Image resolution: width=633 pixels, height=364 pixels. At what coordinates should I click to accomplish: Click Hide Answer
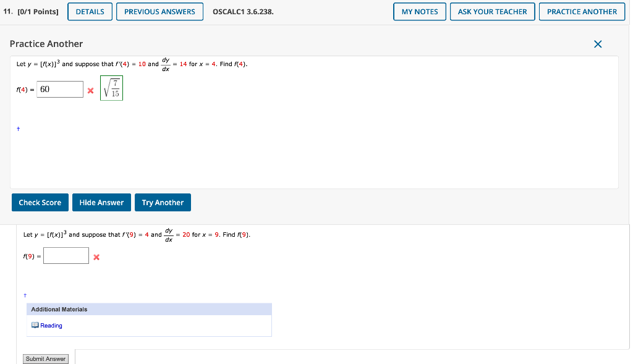tap(101, 202)
